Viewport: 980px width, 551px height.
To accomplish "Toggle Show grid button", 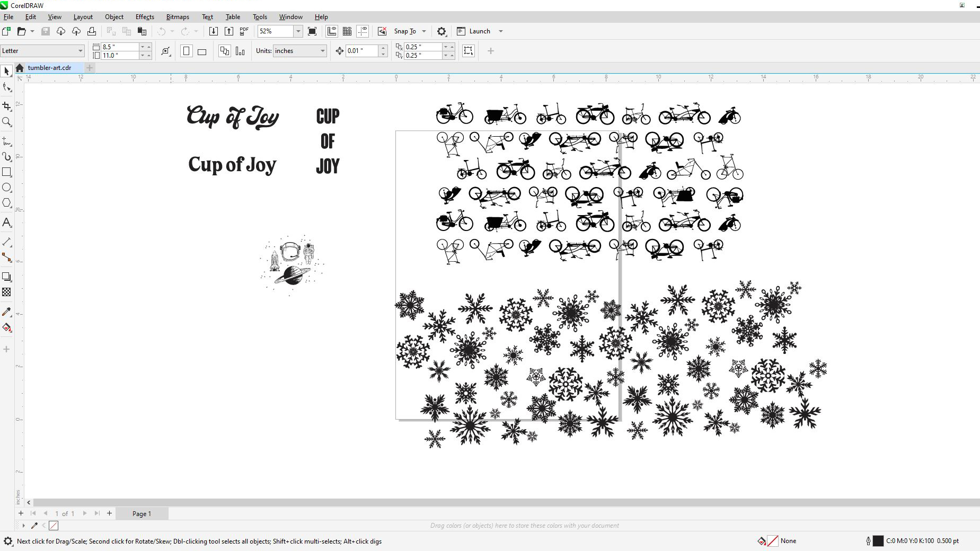I will click(347, 31).
